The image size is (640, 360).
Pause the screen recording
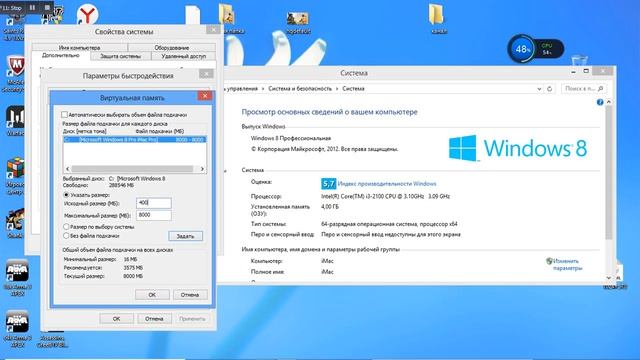pyautogui.click(x=32, y=7)
